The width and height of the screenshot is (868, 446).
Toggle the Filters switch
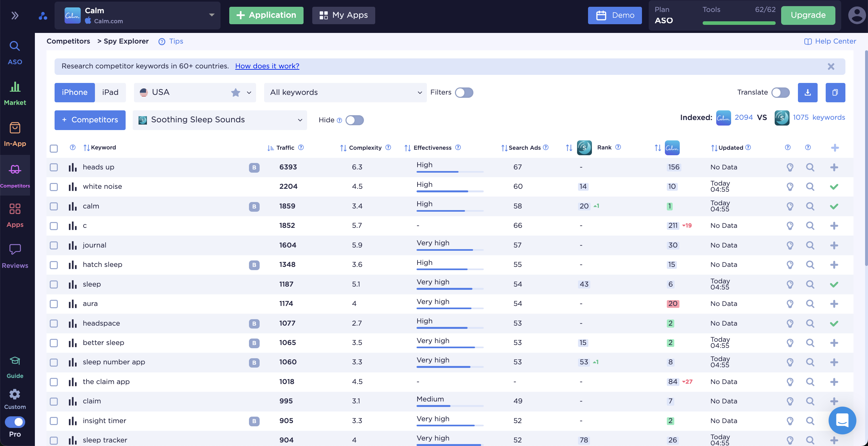[464, 92]
